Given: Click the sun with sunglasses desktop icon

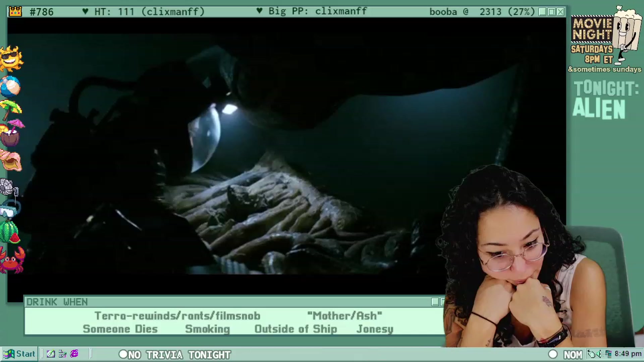Looking at the screenshot, I should click(11, 59).
